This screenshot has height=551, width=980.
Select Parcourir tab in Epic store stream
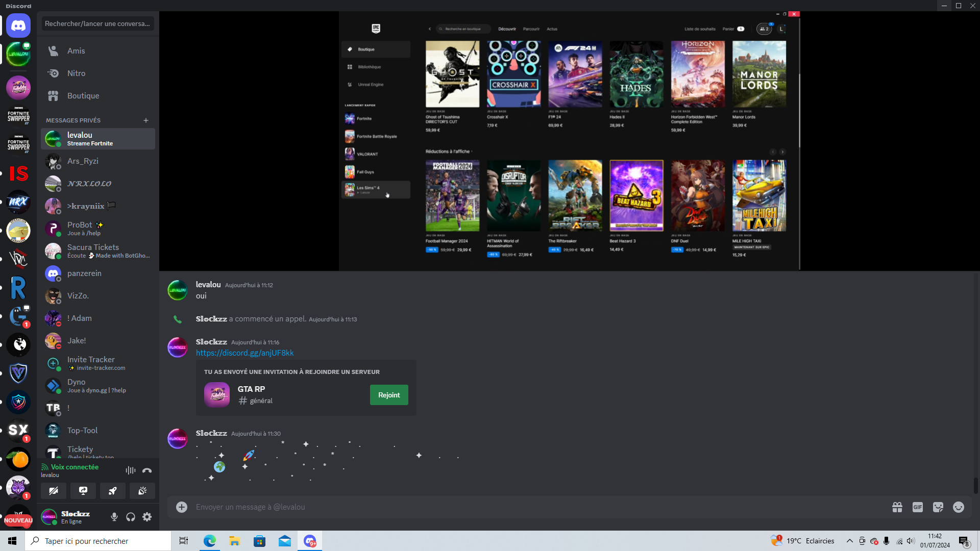coord(531,29)
